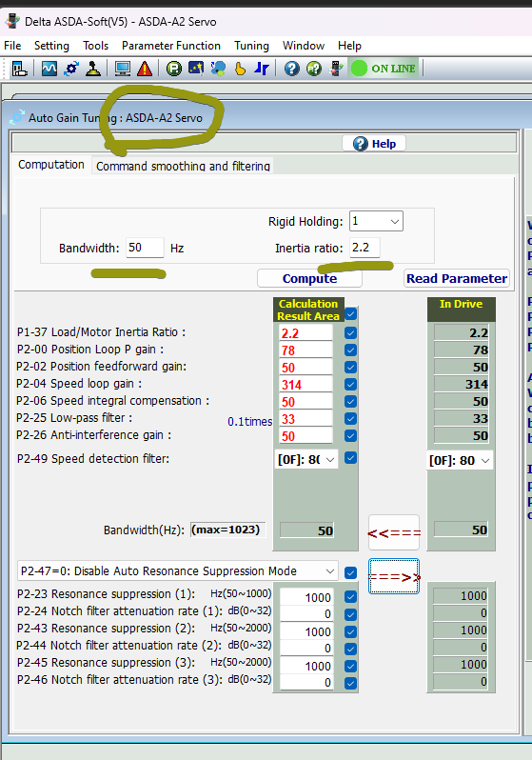The width and height of the screenshot is (532, 760).
Task: Click the P2-43 Resonance suppression (2) field
Action: (306, 631)
